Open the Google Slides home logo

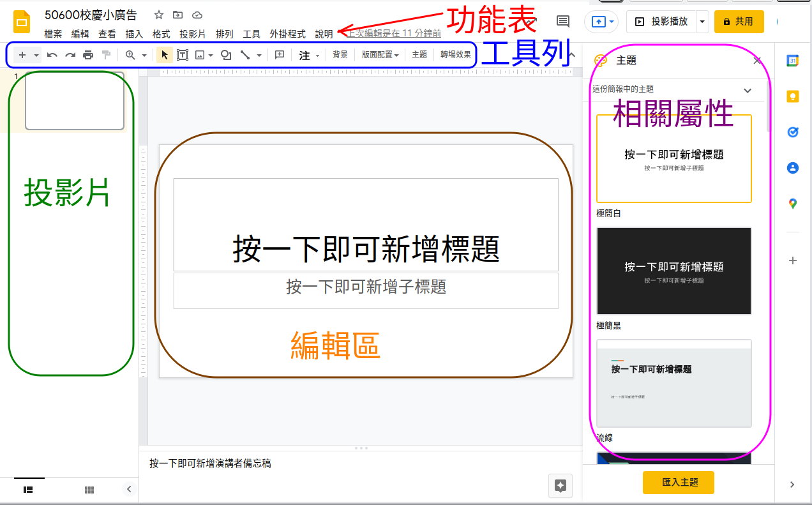[x=22, y=22]
